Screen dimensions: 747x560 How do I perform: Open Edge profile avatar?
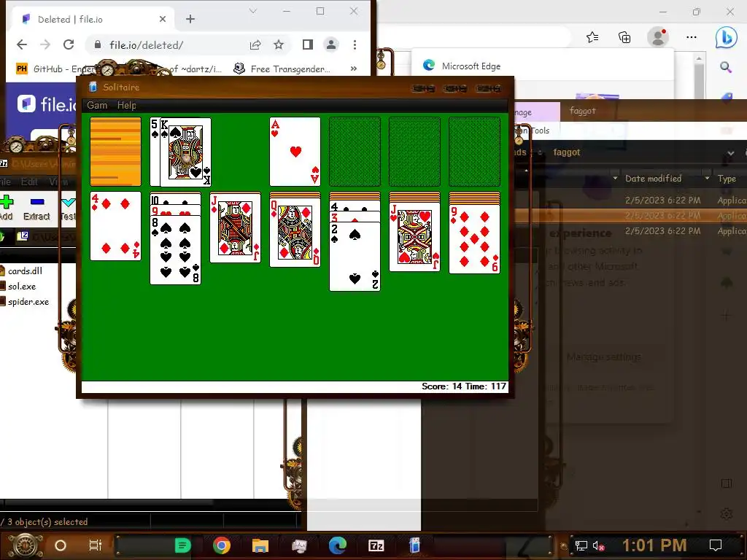[x=659, y=37]
